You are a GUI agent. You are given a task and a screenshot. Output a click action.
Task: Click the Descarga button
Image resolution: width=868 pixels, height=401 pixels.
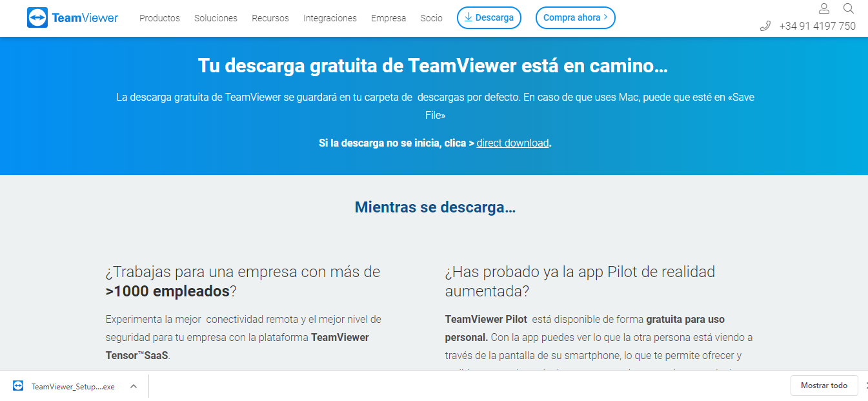[x=489, y=18]
